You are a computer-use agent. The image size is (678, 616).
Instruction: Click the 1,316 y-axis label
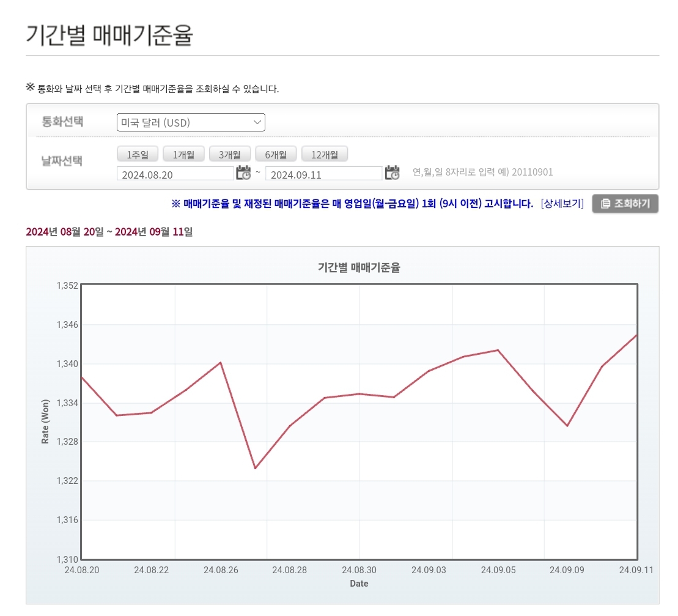[x=67, y=519]
